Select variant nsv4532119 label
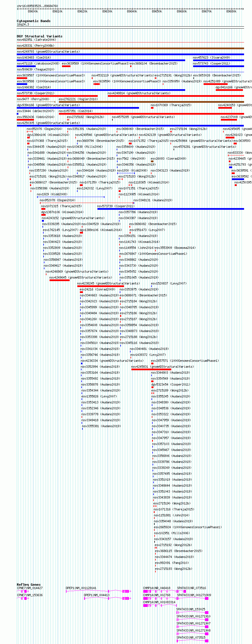This screenshot has width=252, height=644. coord(123,75)
